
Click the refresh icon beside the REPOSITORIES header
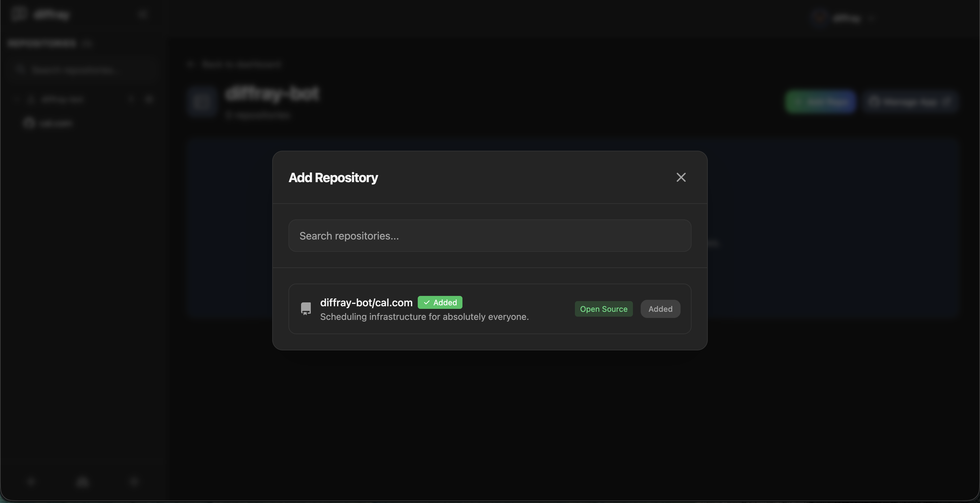87,43
